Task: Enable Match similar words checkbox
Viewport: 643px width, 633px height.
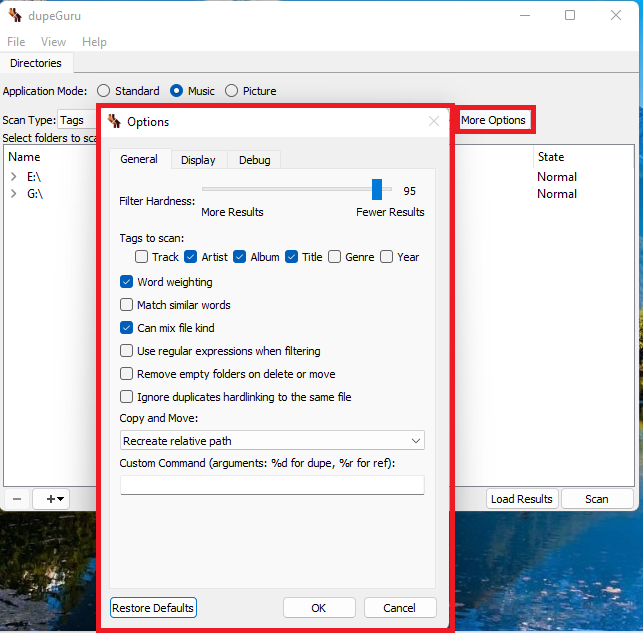Action: click(x=127, y=305)
